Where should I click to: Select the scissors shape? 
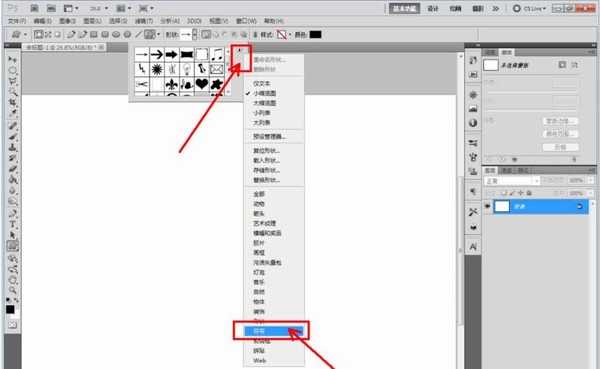(x=142, y=84)
